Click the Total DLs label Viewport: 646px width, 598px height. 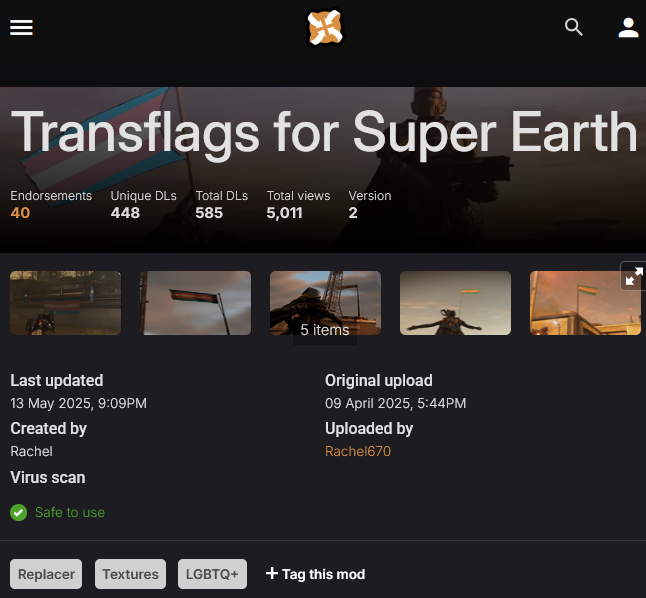[222, 196]
